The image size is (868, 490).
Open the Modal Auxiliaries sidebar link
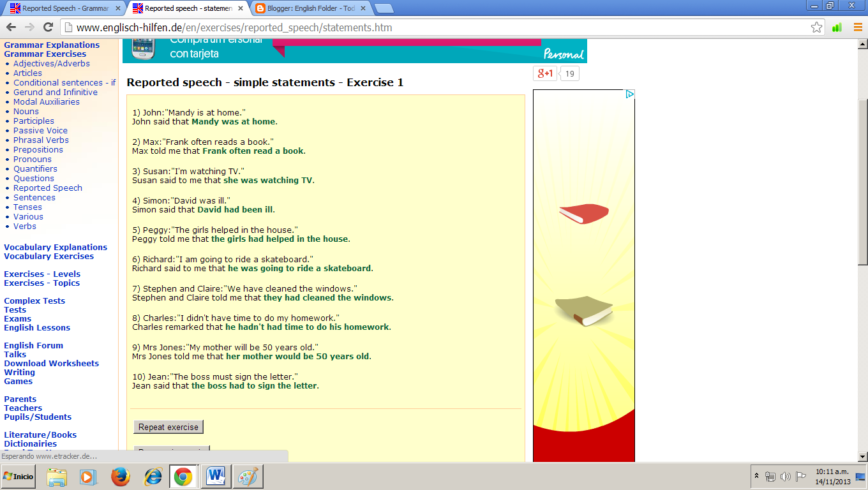[47, 101]
